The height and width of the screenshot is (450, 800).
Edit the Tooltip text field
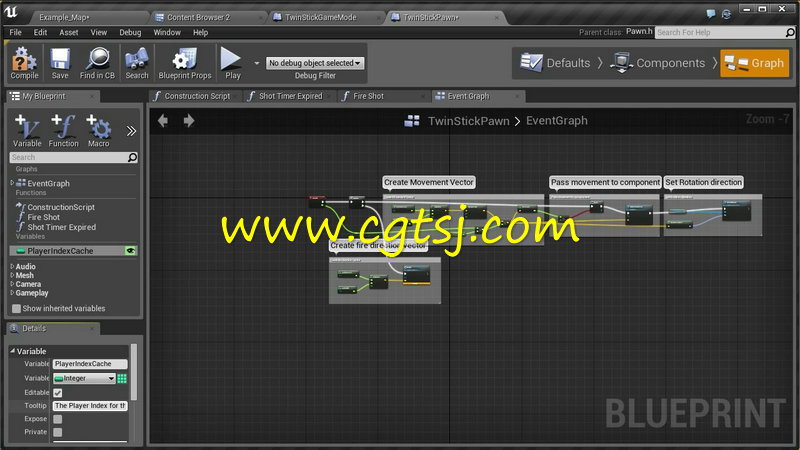90,406
